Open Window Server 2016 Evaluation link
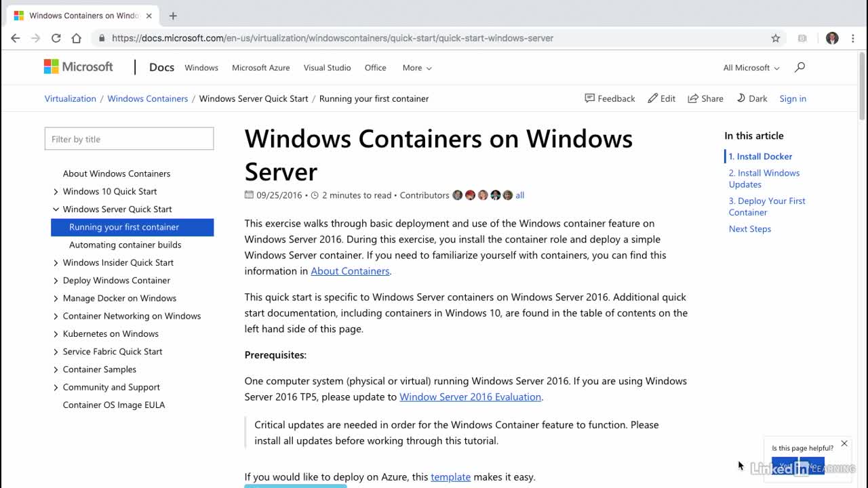The image size is (868, 488). (x=470, y=397)
